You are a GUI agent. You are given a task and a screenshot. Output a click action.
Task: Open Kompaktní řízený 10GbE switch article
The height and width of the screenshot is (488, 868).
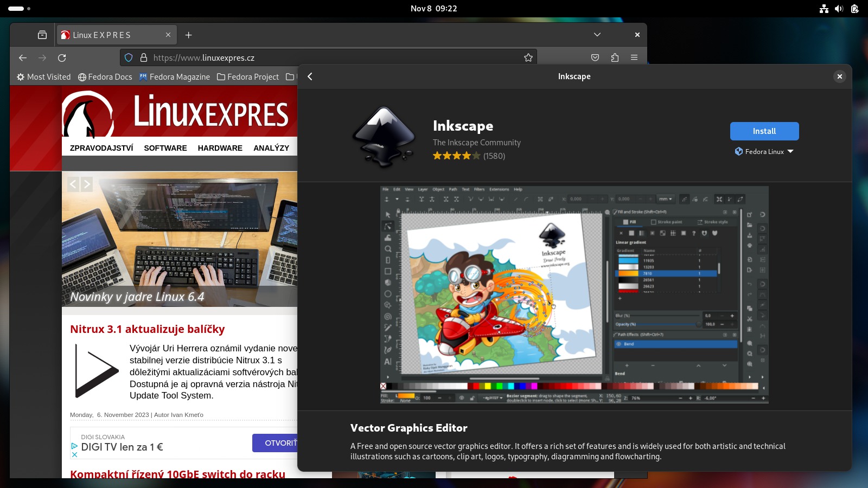click(x=177, y=474)
